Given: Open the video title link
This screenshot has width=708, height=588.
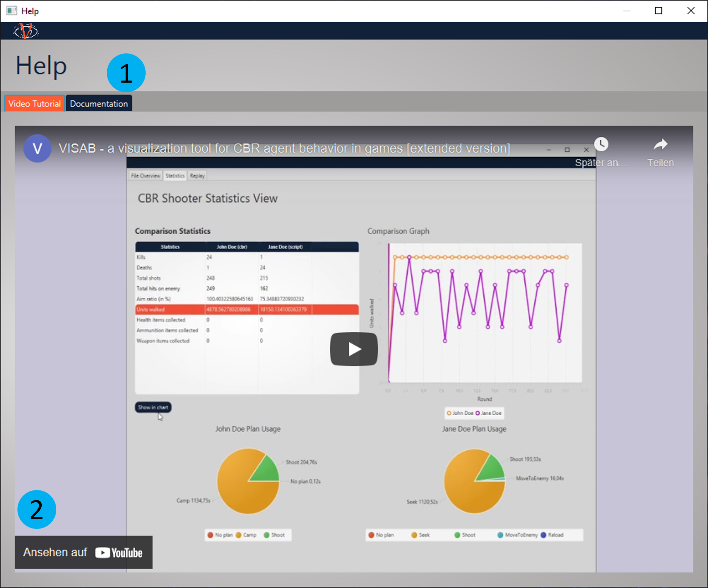Looking at the screenshot, I should pyautogui.click(x=284, y=149).
